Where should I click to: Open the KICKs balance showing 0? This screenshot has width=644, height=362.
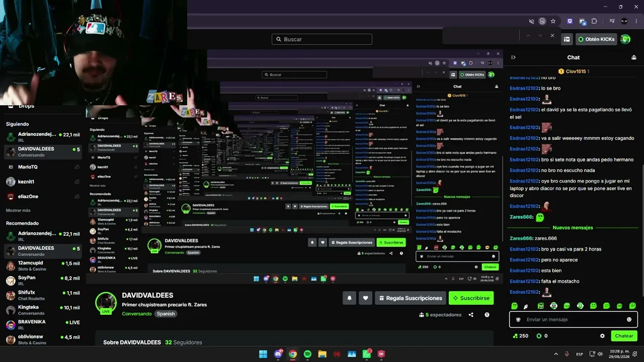coord(542,336)
